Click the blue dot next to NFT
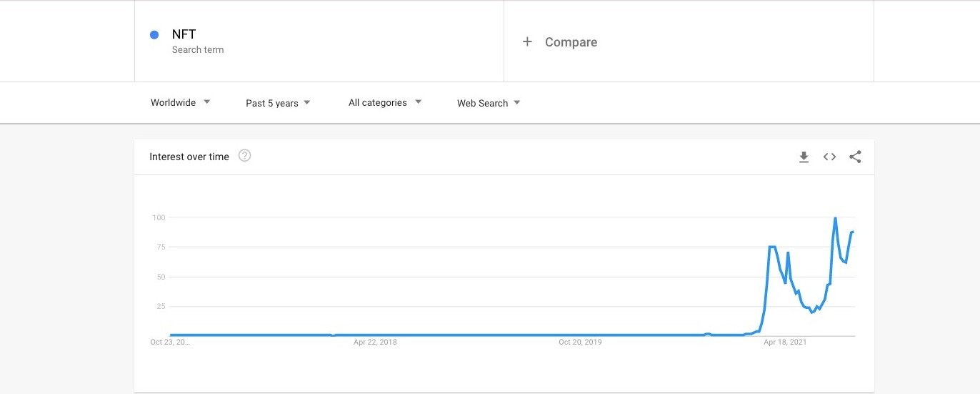Screen dimensions: 980x394 pyautogui.click(x=154, y=35)
